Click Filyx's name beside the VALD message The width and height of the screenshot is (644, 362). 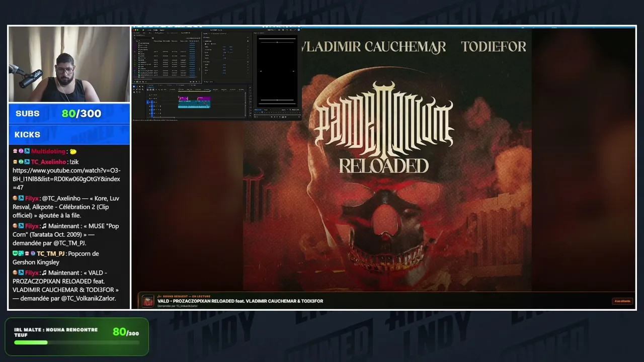pyautogui.click(x=32, y=273)
